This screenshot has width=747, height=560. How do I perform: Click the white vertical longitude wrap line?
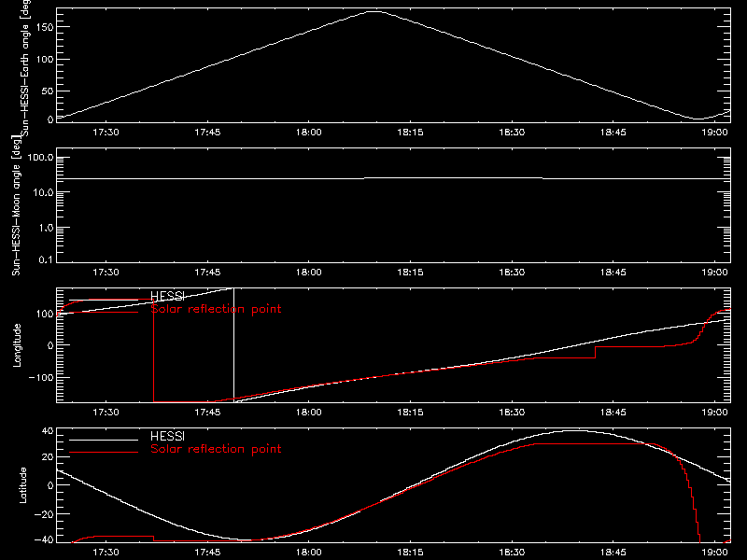tap(233, 345)
